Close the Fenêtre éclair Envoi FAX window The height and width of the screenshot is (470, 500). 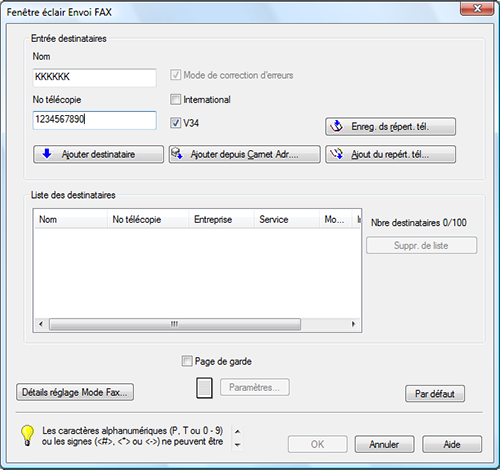tap(477, 8)
